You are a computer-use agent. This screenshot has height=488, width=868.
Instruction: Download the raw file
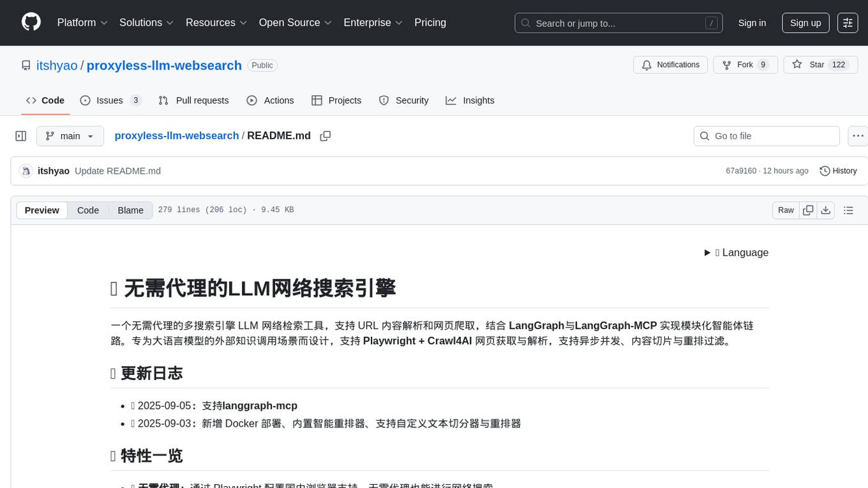826,210
